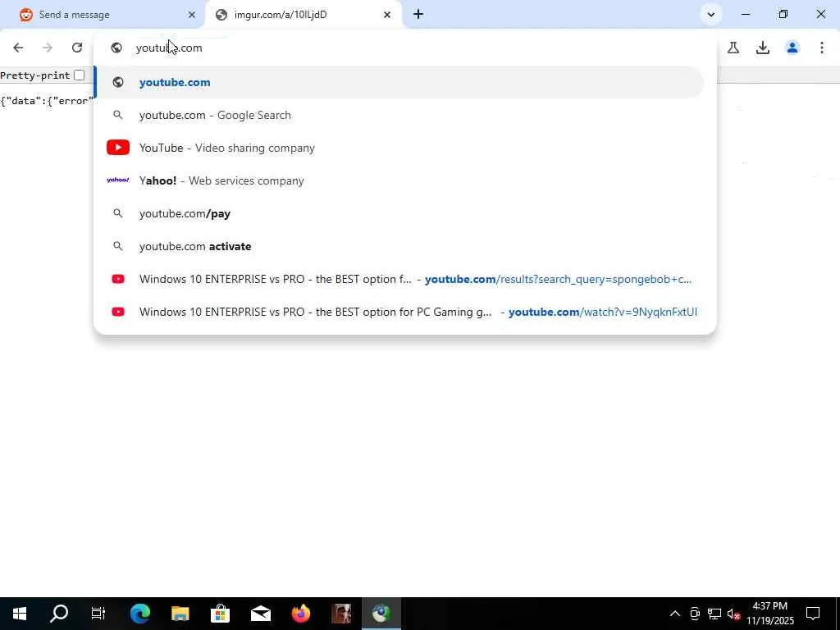Click the Yahoo logo icon in suggestions
840x630 pixels.
118,180
